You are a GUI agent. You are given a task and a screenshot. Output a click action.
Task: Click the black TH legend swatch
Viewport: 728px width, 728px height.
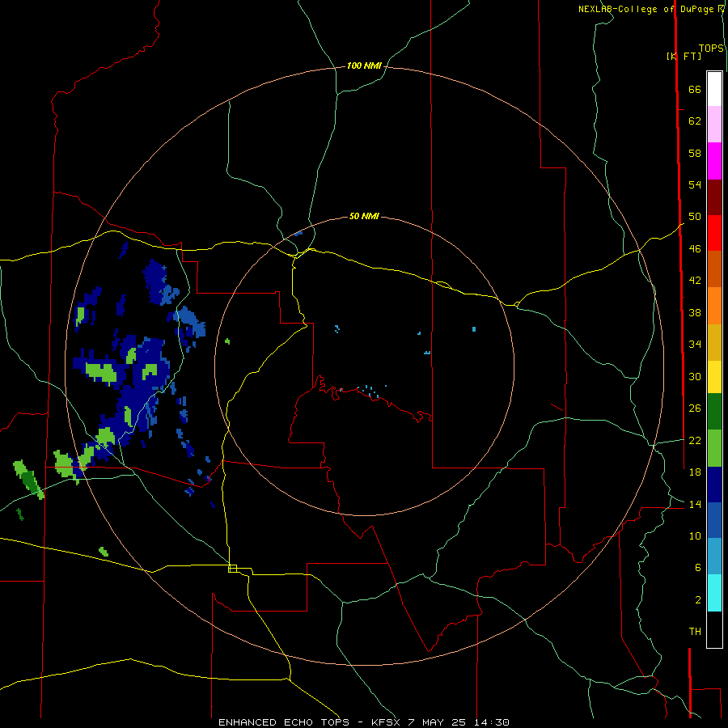714,629
